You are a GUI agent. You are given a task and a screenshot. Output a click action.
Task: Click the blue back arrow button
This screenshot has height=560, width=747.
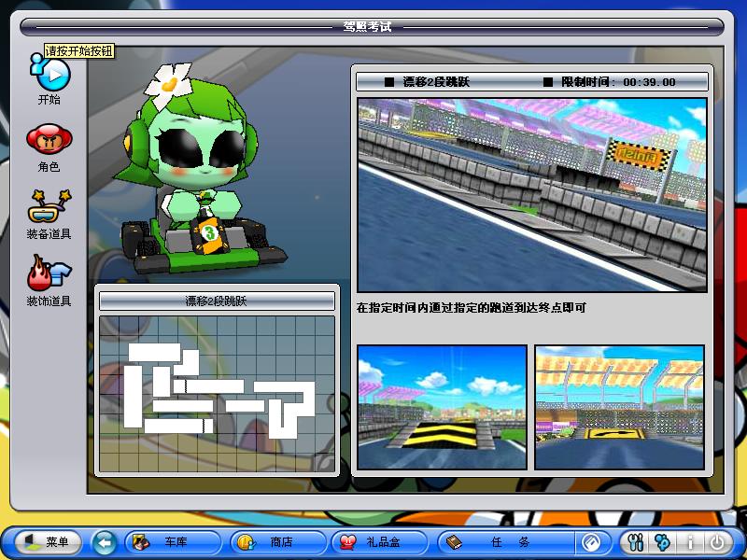click(105, 541)
